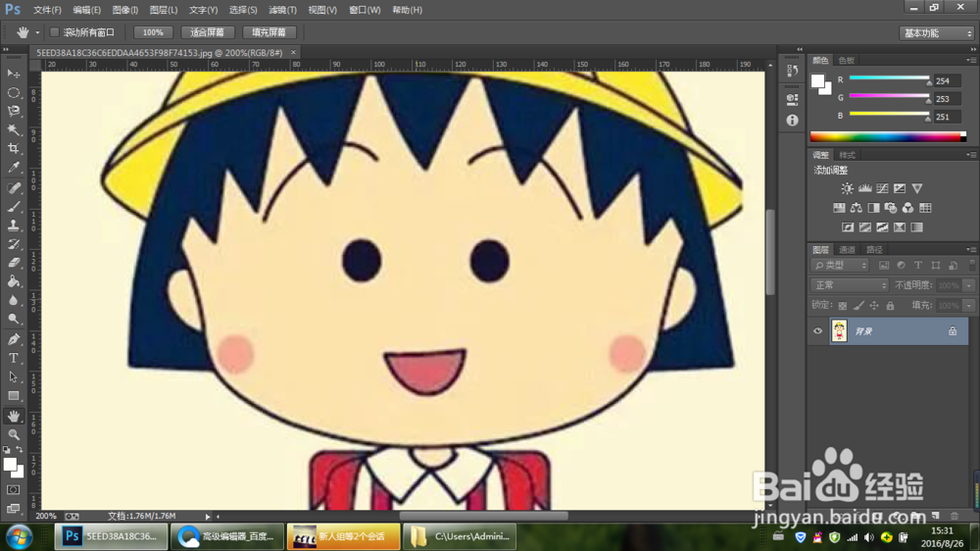The height and width of the screenshot is (551, 980).
Task: Toggle pixel layer filter
Action: pyautogui.click(x=884, y=265)
